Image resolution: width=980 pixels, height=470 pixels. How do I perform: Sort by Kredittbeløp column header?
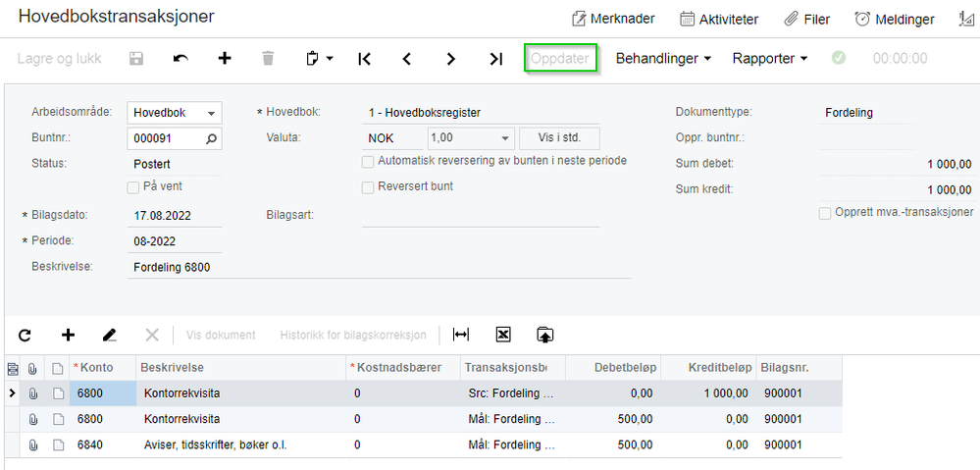pos(708,368)
